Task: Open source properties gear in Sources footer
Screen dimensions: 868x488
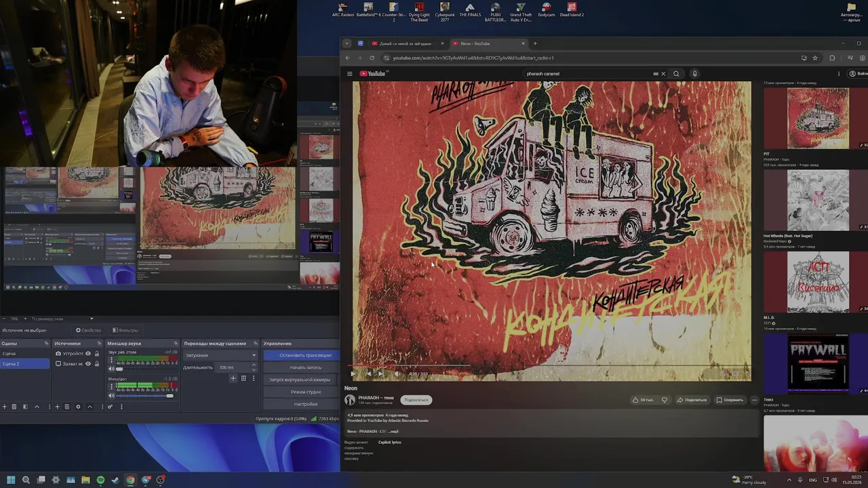Action: (x=78, y=407)
